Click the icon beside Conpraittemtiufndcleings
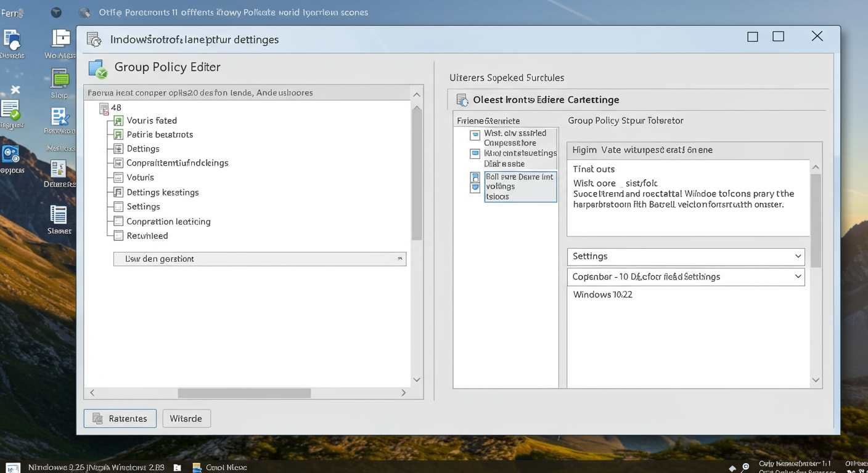This screenshot has width=868, height=473. [118, 163]
